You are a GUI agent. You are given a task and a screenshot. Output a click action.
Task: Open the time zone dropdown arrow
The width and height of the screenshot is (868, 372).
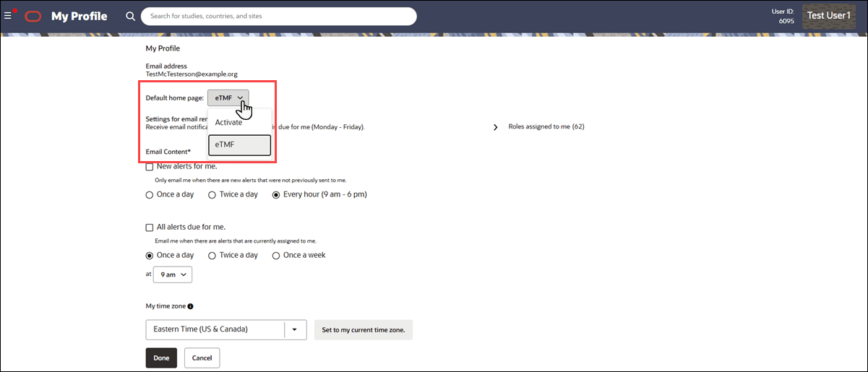click(295, 329)
